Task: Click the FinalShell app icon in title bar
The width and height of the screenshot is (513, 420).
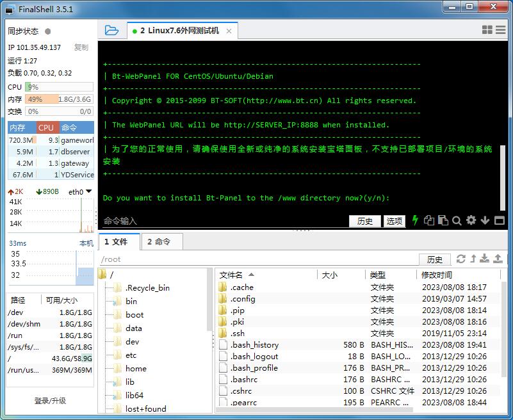Action: tap(10, 9)
